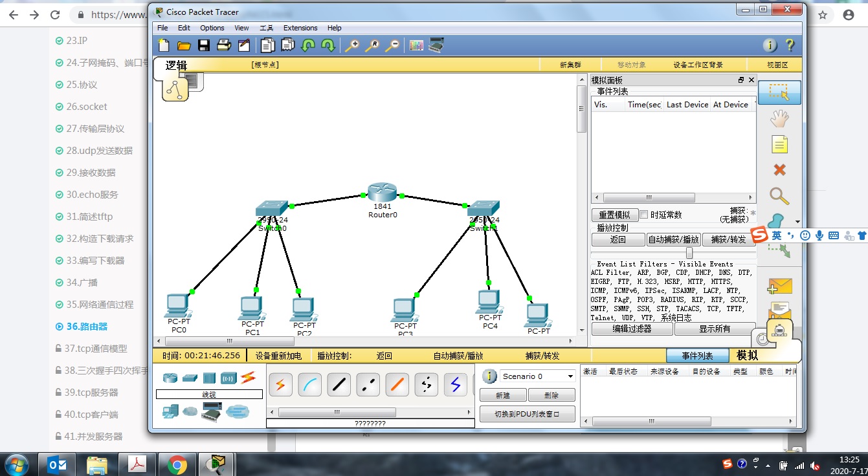This screenshot has height=476, width=868.
Task: Choose the Wireless Devices category
Action: 228,378
